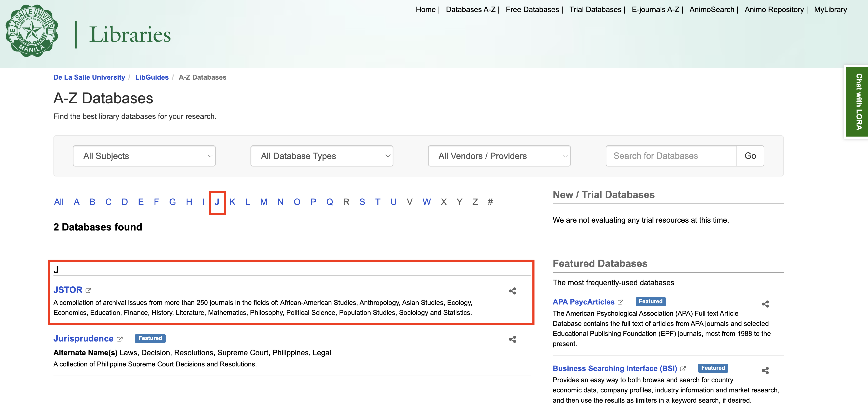Filter databases by letter D

[x=125, y=202]
